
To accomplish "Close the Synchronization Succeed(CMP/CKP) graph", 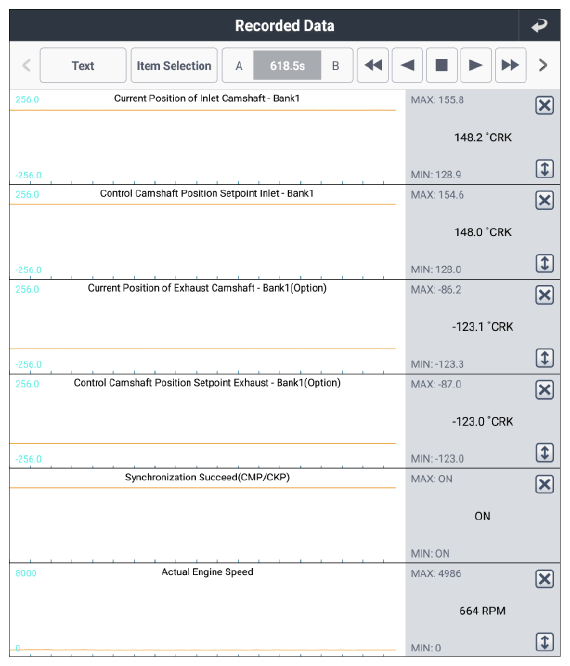I will [545, 484].
